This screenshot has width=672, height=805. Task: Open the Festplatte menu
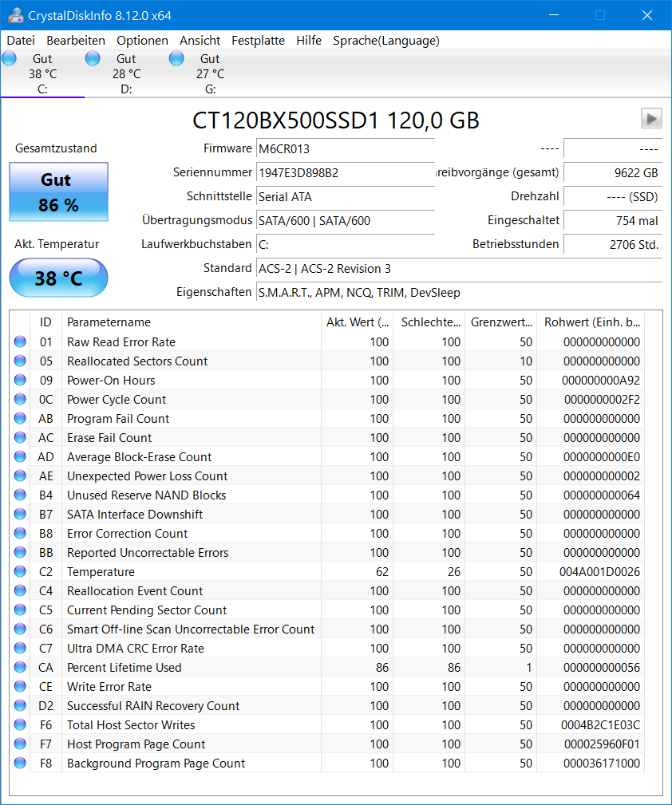click(x=258, y=40)
